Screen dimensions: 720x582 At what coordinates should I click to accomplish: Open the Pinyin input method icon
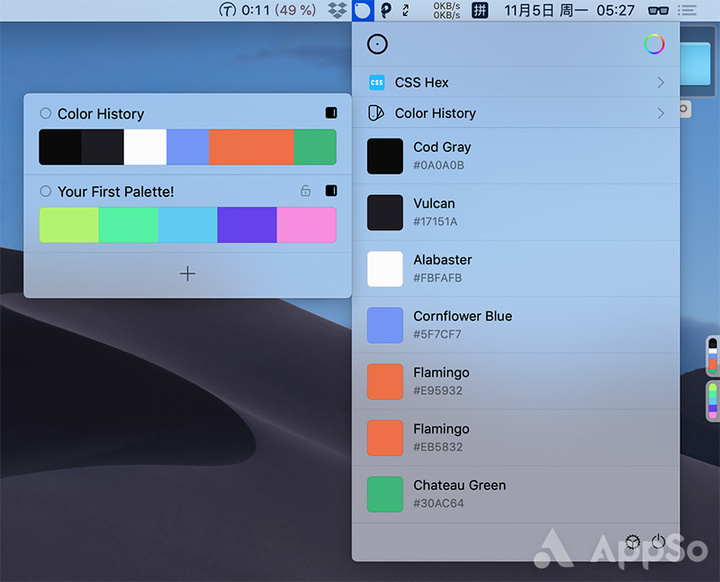(x=480, y=10)
